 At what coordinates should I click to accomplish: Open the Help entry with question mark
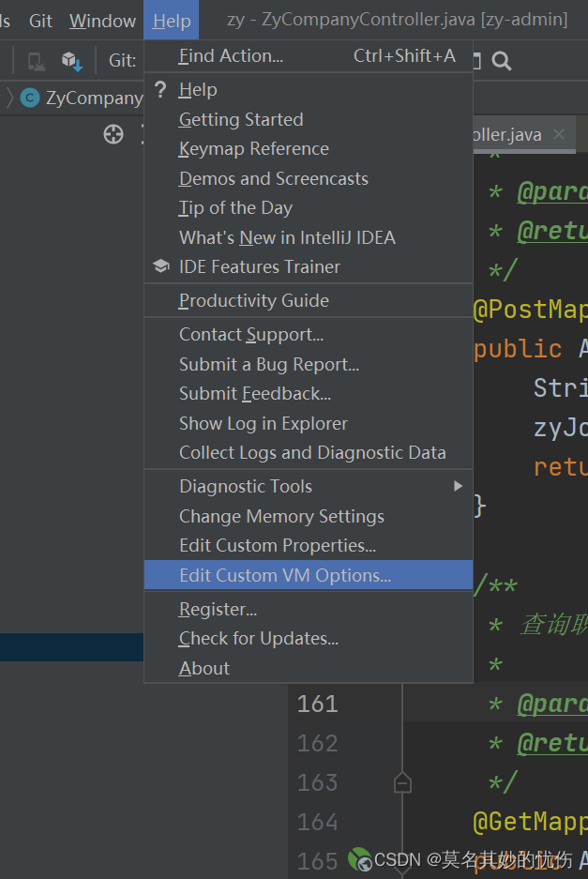(309, 90)
